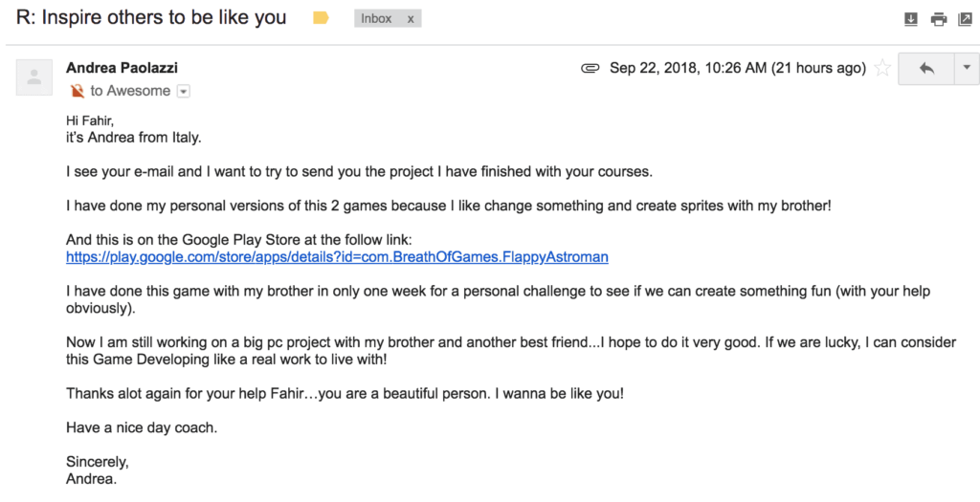Click sender name Andrea Paolazzi

click(122, 68)
